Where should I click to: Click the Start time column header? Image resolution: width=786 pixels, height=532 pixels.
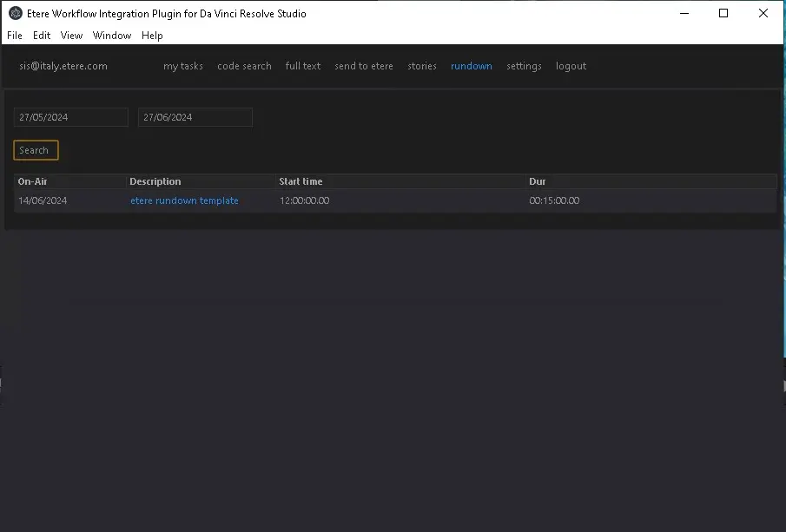301,181
